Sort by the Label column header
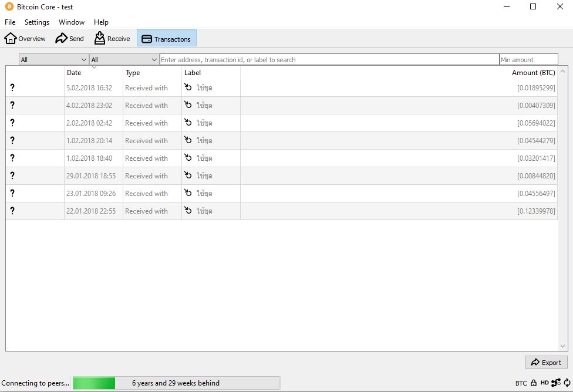 point(211,73)
